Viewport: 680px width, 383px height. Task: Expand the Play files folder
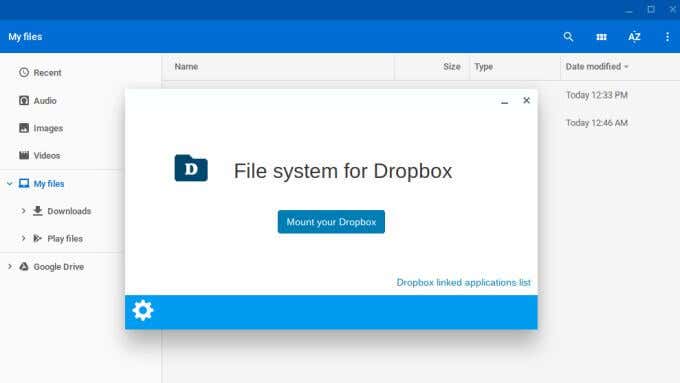tap(23, 238)
